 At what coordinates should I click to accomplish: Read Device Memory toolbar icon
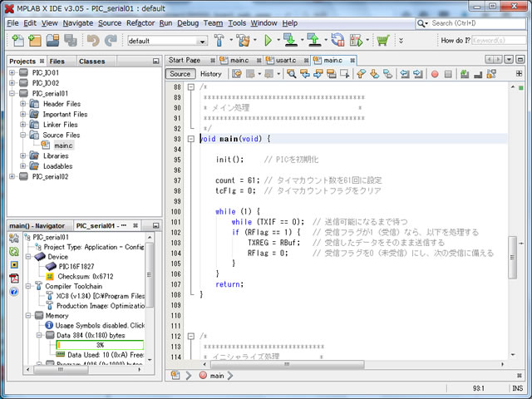click(314, 40)
